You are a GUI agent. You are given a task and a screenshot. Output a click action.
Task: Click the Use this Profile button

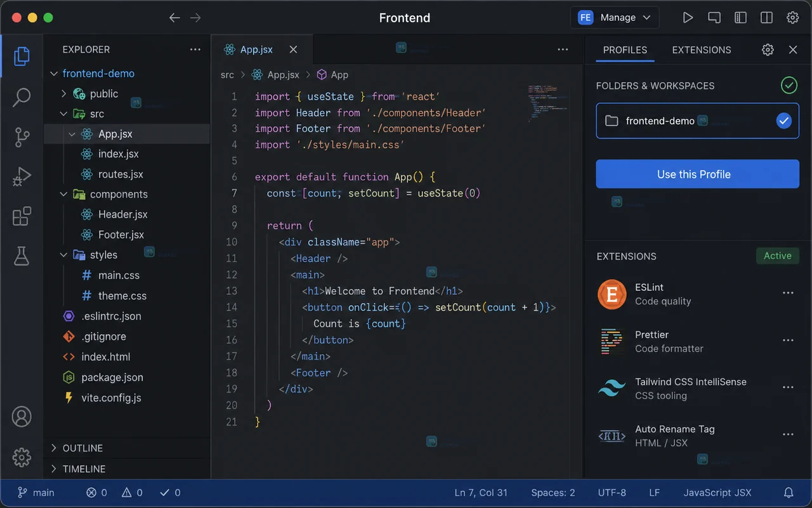click(697, 174)
